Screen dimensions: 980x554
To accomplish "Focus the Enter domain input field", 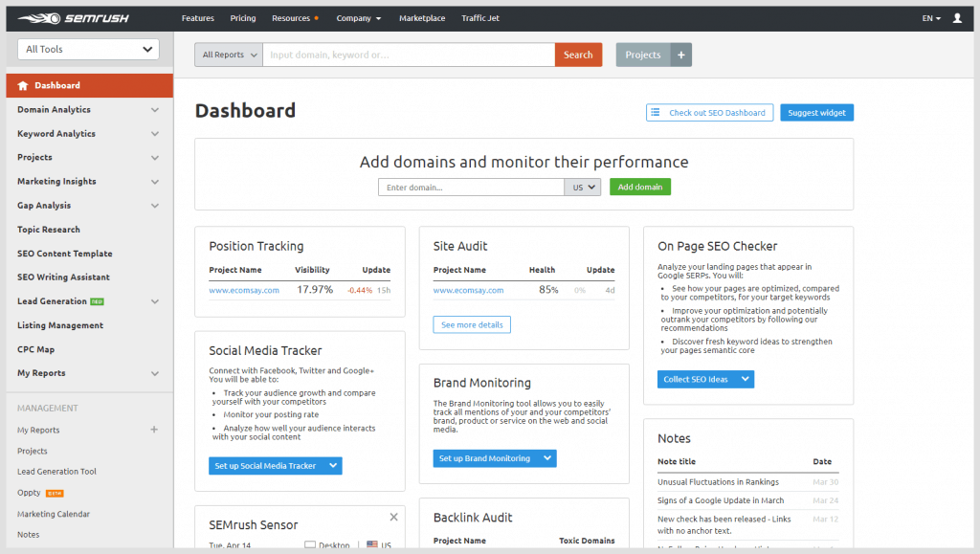I will pyautogui.click(x=471, y=188).
